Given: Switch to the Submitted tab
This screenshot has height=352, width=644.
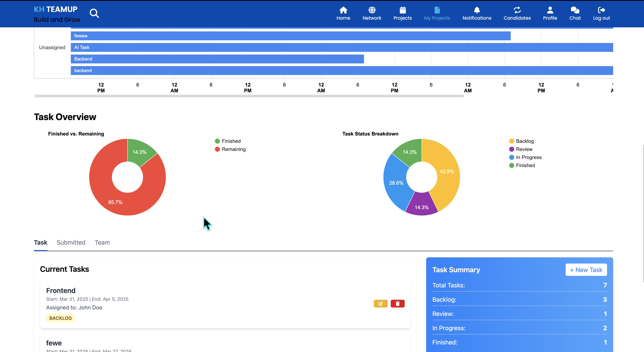Looking at the screenshot, I should coord(71,242).
